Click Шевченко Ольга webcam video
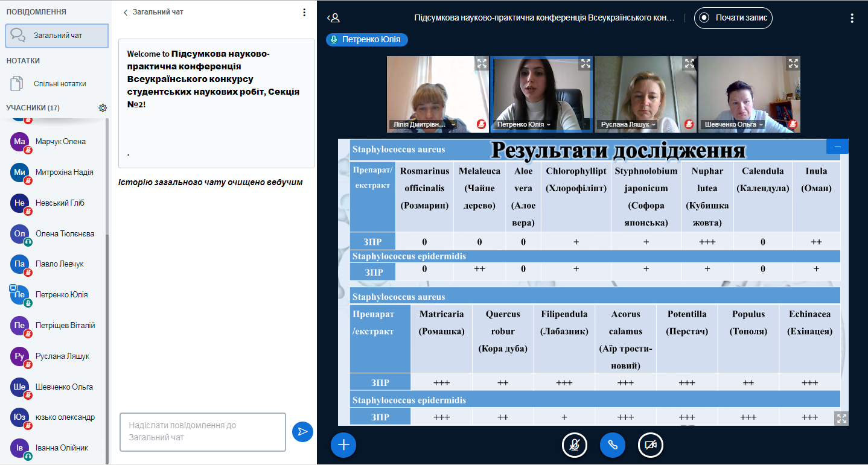This screenshot has width=868, height=465. click(749, 94)
